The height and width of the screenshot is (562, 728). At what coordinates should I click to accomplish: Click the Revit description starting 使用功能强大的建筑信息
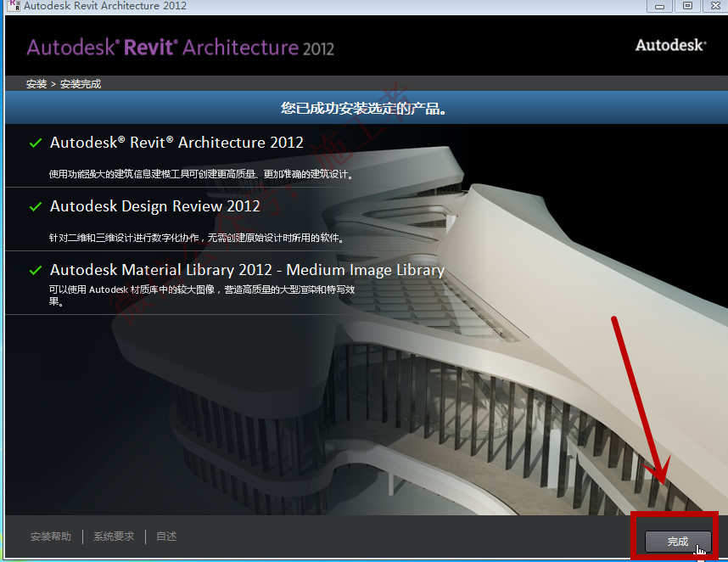pyautogui.click(x=201, y=174)
